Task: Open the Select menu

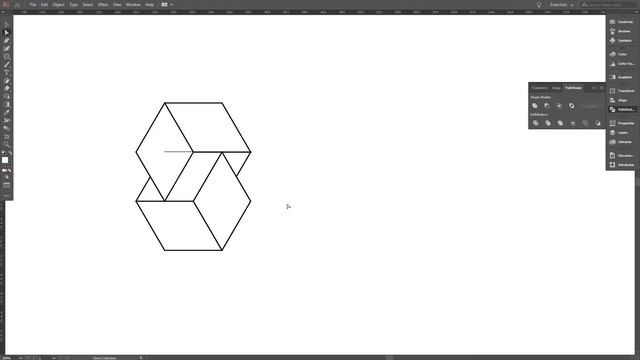Action: click(88, 4)
